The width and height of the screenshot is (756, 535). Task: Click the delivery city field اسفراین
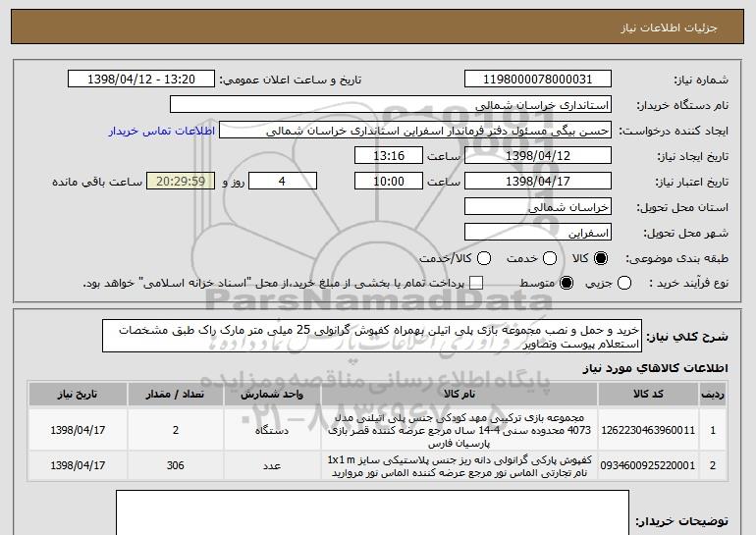[x=538, y=233]
